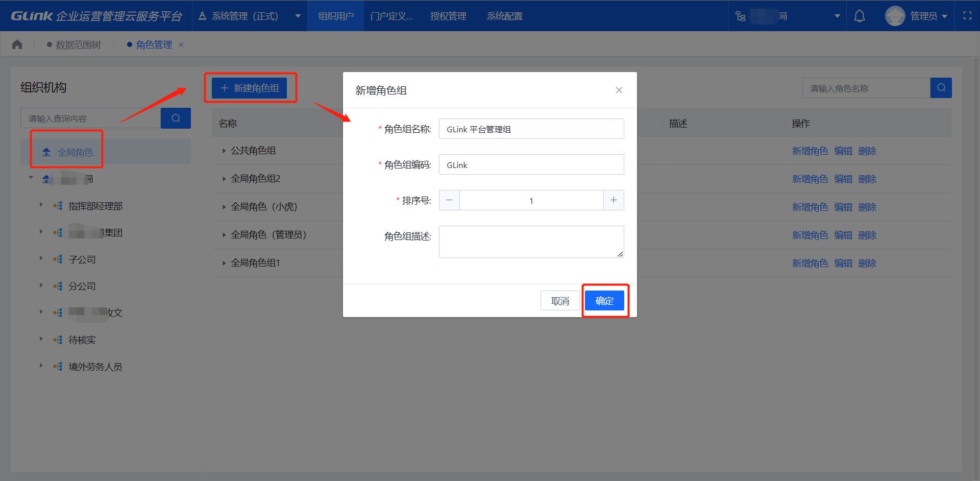
Task: Expand the 全局角色组1 row
Action: pyautogui.click(x=224, y=263)
